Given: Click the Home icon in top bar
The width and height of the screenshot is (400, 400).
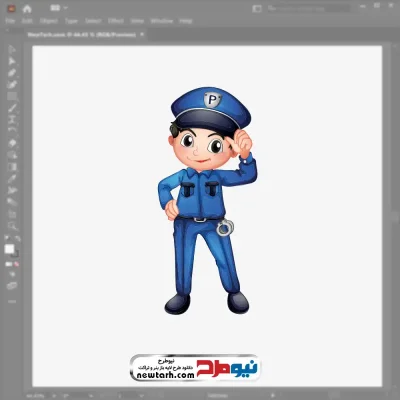Looking at the screenshot, I should 27,9.
